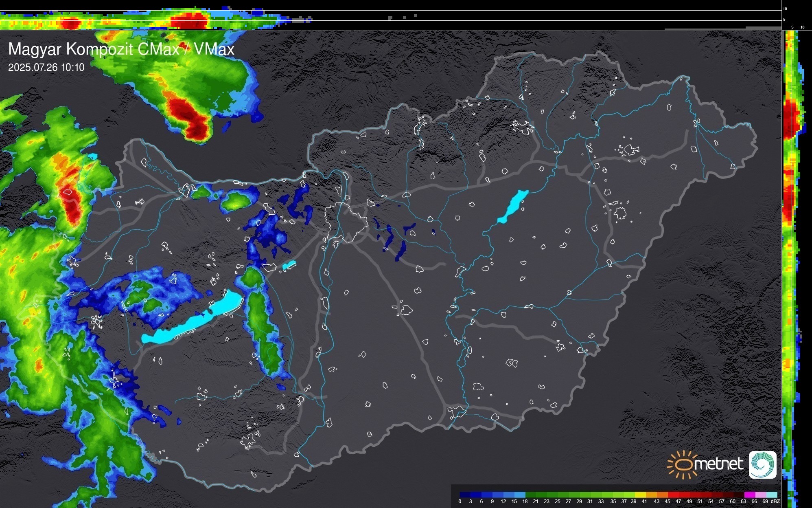The width and height of the screenshot is (812, 508).
Task: Click the light cyan 69 dBZ swatch
Action: [x=771, y=495]
